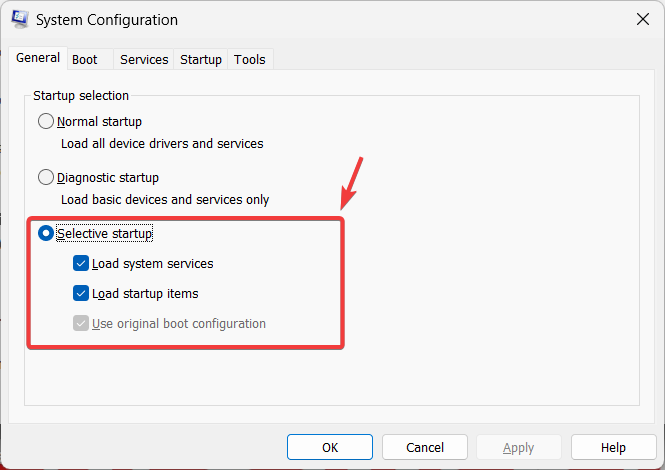Select the Startup tab
The image size is (665, 470).
tap(201, 60)
